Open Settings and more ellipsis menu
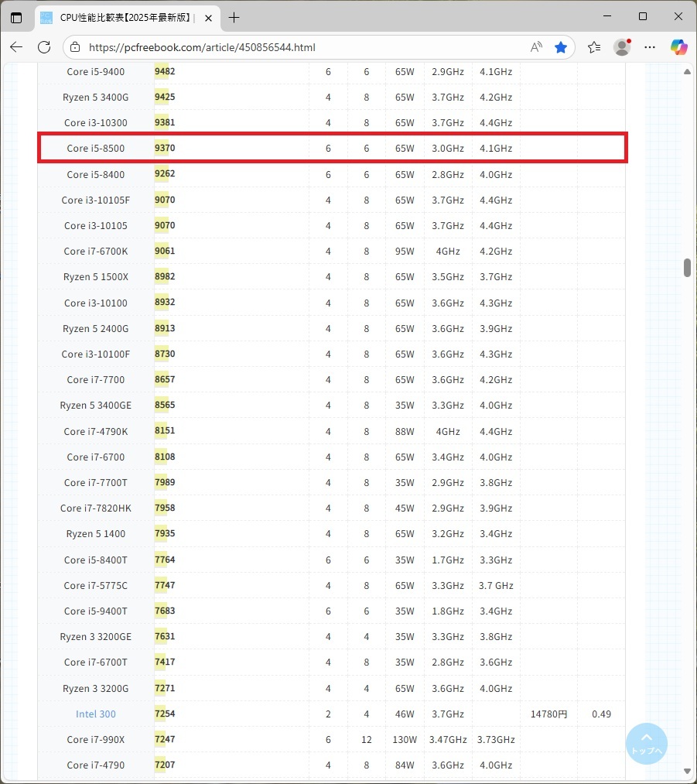The width and height of the screenshot is (697, 784). 650,47
